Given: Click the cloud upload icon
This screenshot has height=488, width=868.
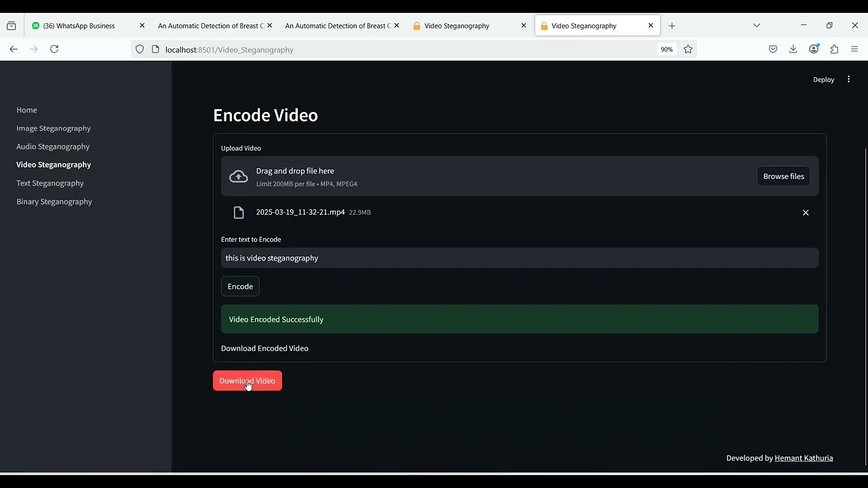Looking at the screenshot, I should pos(239,176).
